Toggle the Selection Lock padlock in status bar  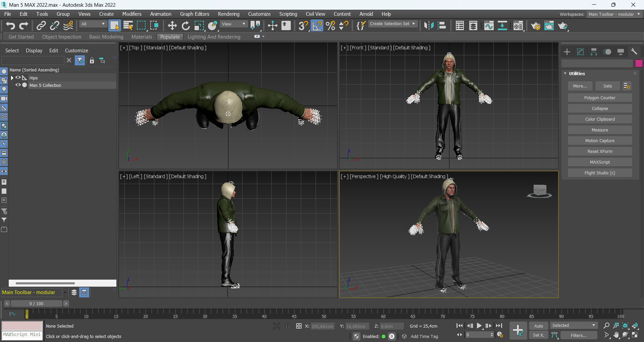[x=287, y=326]
